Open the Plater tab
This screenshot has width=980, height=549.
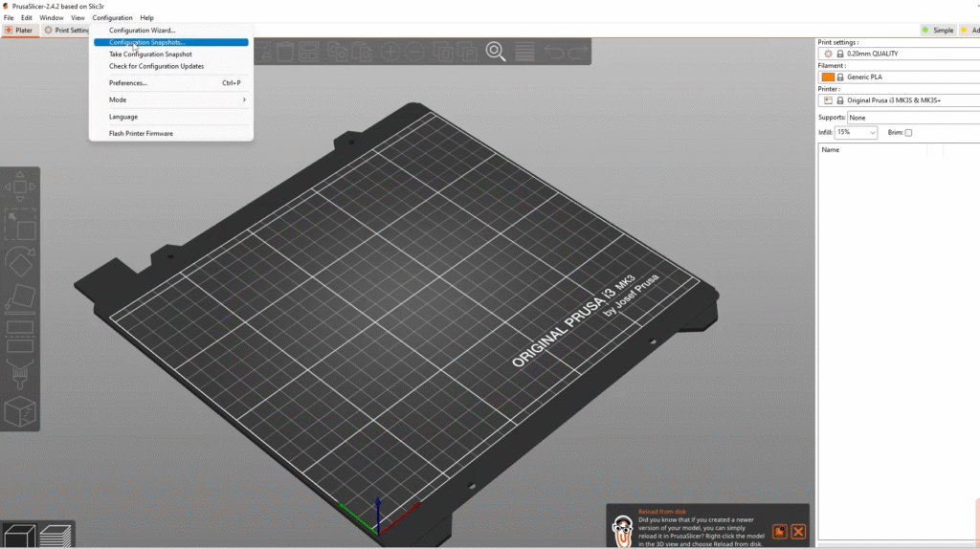(x=19, y=31)
